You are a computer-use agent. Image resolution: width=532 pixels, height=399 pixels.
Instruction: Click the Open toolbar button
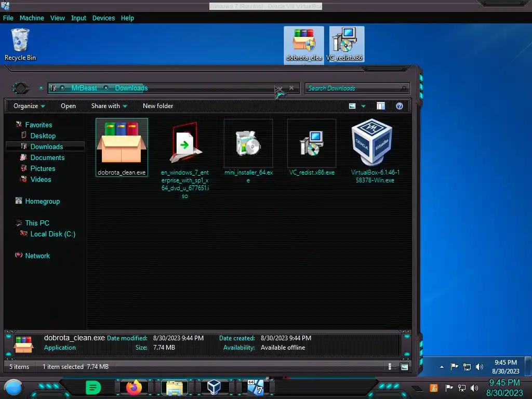coord(68,106)
